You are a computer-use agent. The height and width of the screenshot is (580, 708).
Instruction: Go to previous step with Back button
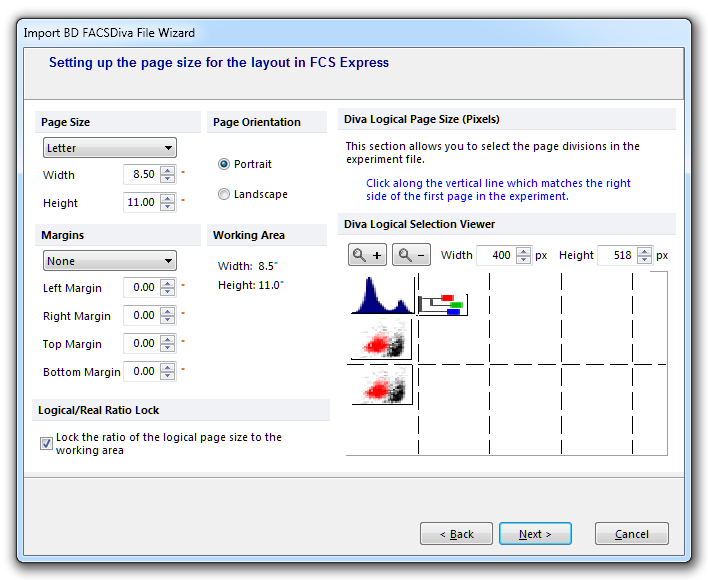coord(456,534)
